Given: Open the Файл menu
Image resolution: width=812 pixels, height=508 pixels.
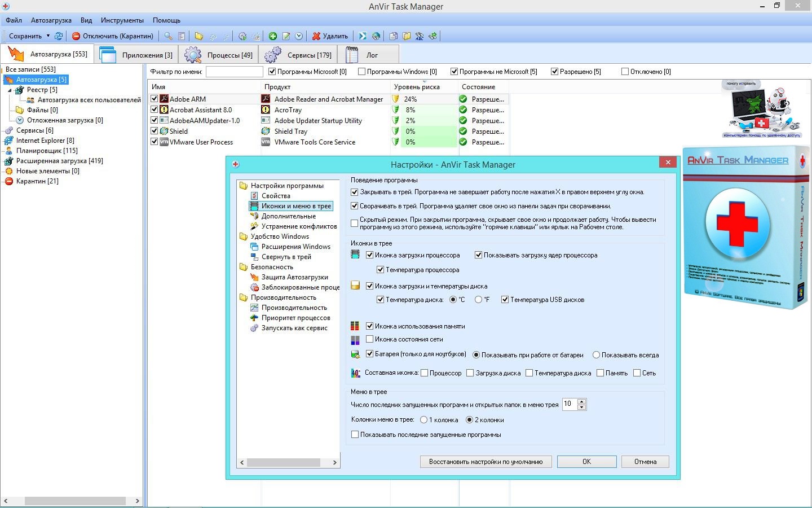Looking at the screenshot, I should pyautogui.click(x=14, y=20).
